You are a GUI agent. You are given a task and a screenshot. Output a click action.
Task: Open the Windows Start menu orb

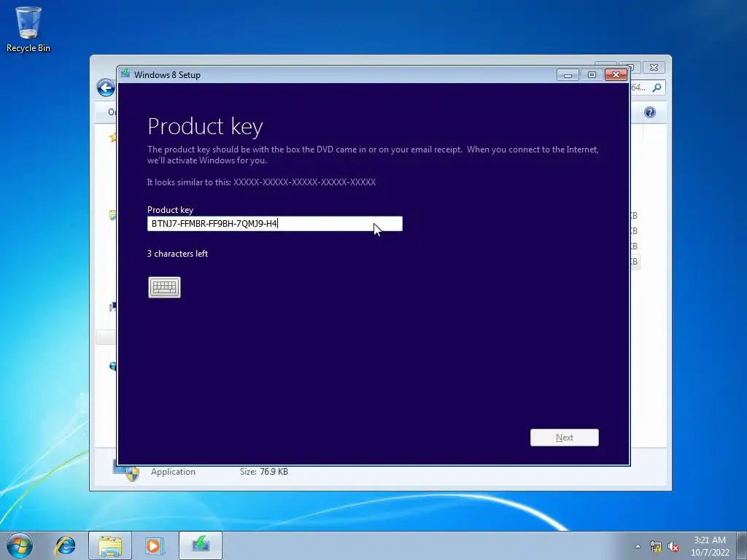pyautogui.click(x=20, y=545)
